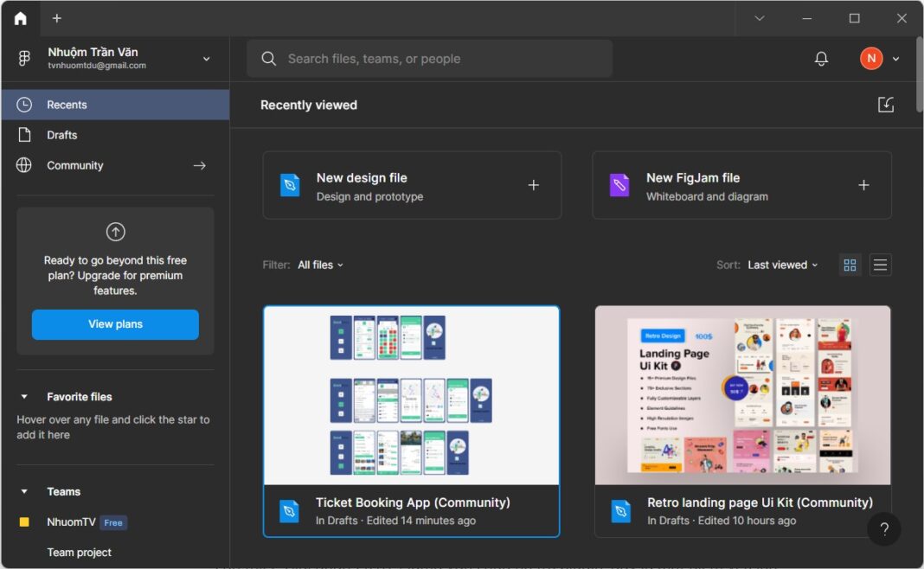The width and height of the screenshot is (924, 569).
Task: Click the home tab icon
Action: tap(20, 18)
